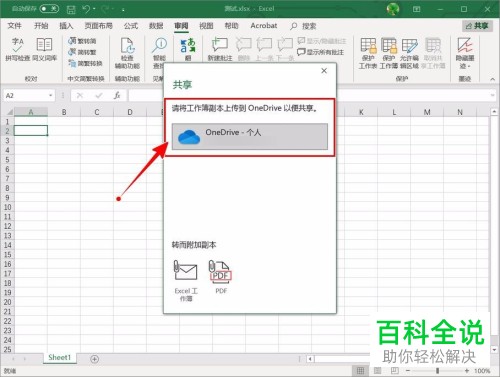This screenshot has height=377, width=500.
Task: Click the vertical scrollbar up arrow
Action: [494, 112]
